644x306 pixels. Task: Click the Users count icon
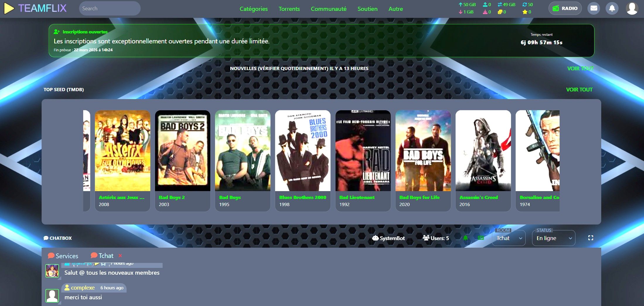[x=426, y=238]
